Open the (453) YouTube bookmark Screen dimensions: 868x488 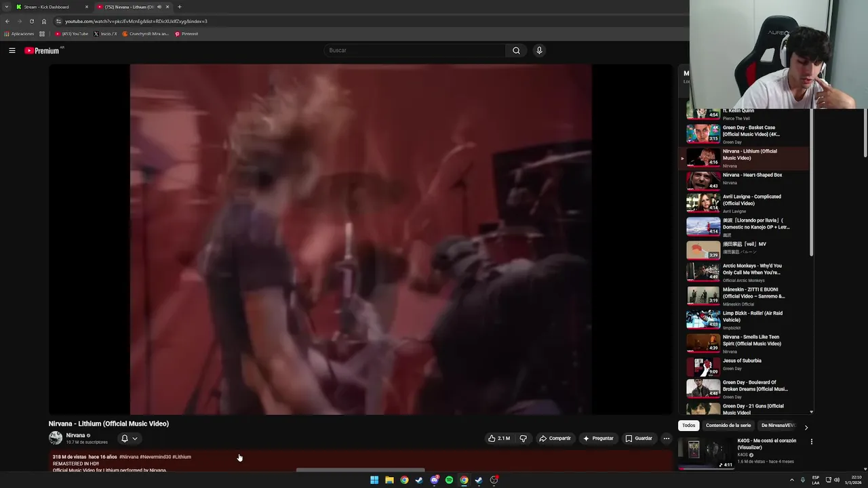point(72,34)
